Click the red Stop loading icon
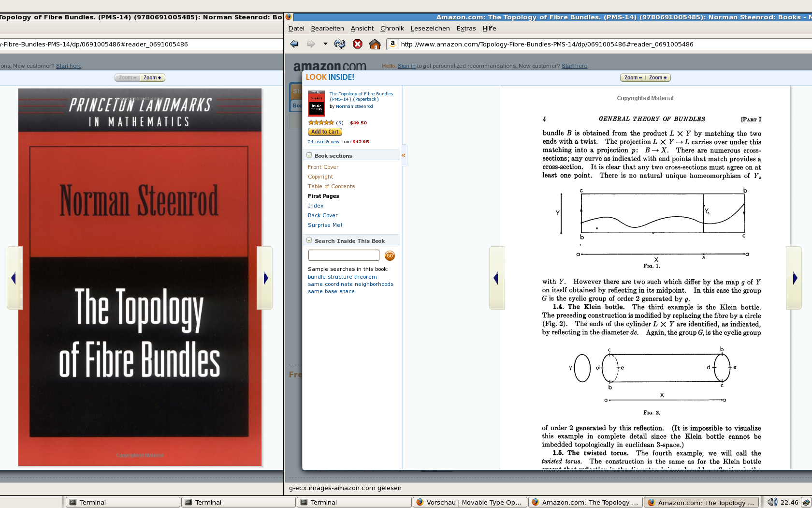The height and width of the screenshot is (508, 812). point(357,44)
